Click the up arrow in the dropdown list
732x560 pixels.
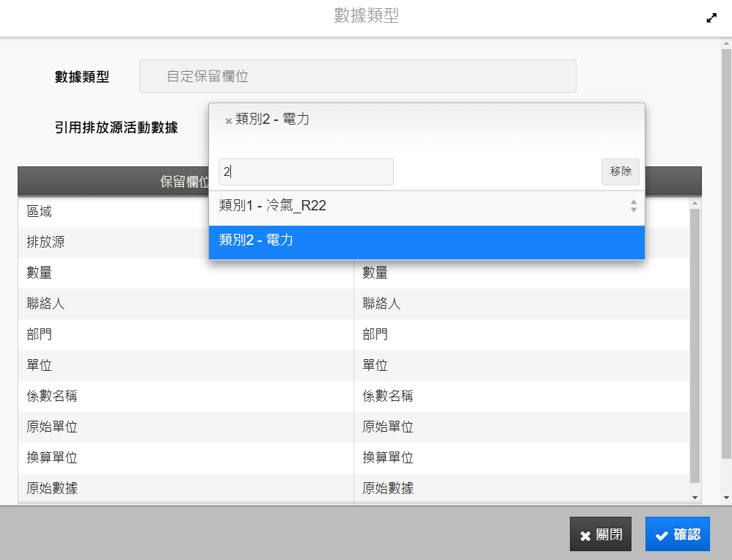pos(634,202)
